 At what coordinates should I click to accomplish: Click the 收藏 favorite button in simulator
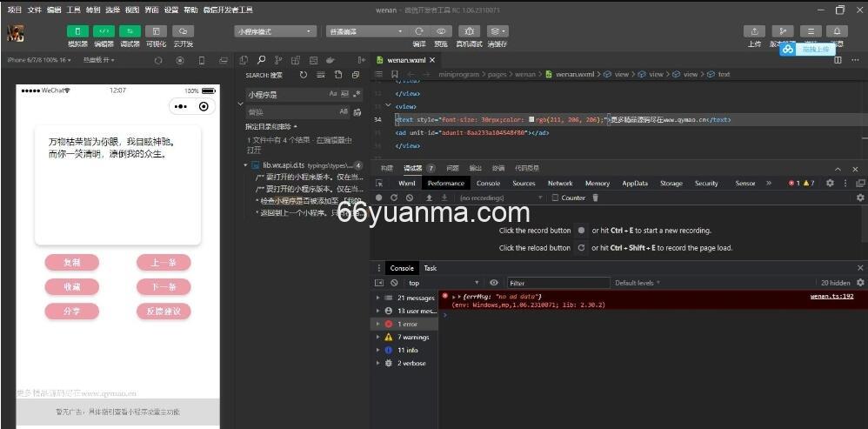point(72,287)
